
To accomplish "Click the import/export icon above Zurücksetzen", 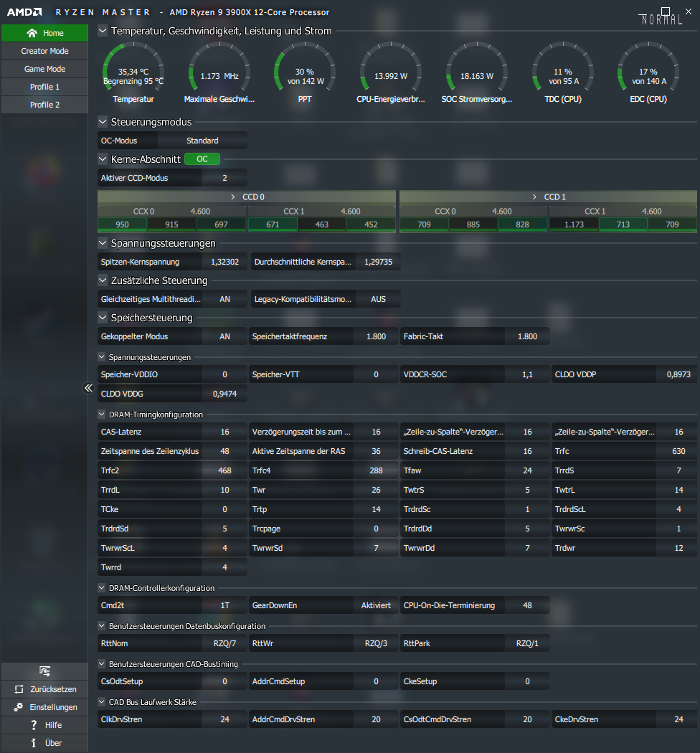I will (44, 671).
